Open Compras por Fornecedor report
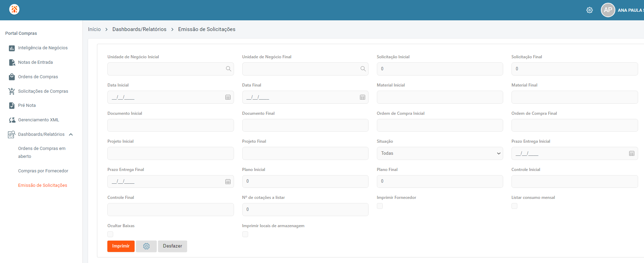 (x=43, y=171)
